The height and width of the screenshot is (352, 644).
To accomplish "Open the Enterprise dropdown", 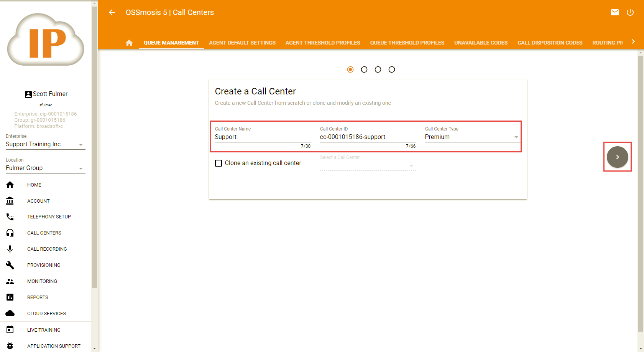I will (45, 144).
